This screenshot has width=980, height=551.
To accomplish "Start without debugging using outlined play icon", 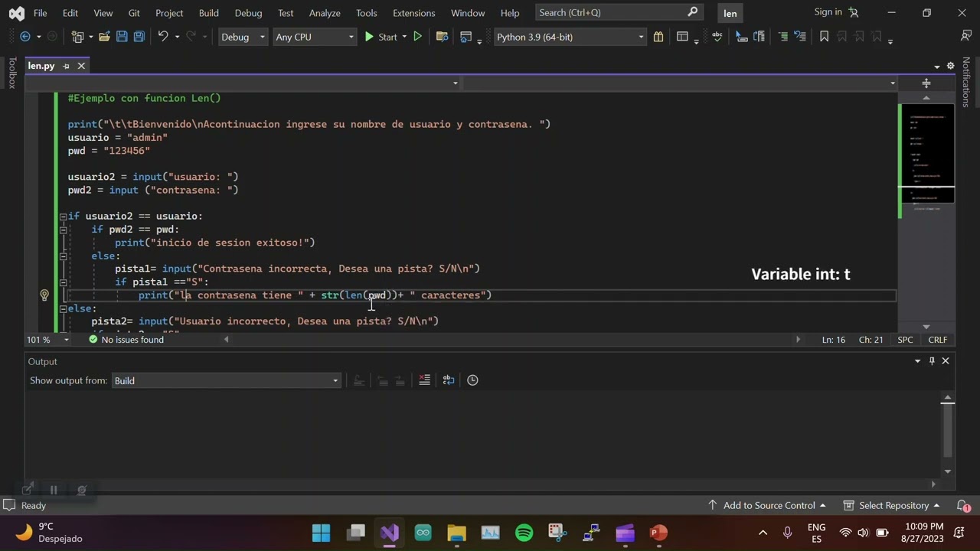I will tap(417, 37).
